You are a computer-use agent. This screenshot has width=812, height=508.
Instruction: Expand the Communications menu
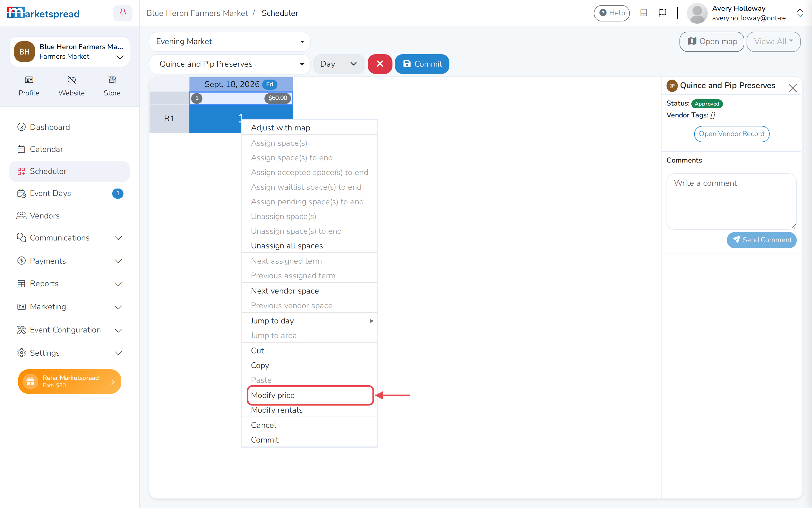click(69, 238)
